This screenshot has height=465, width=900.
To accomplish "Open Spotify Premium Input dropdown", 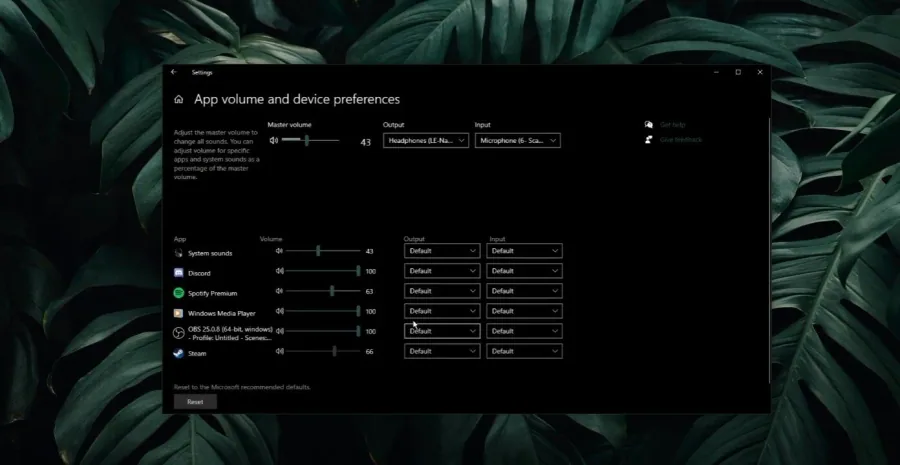I will click(x=524, y=291).
